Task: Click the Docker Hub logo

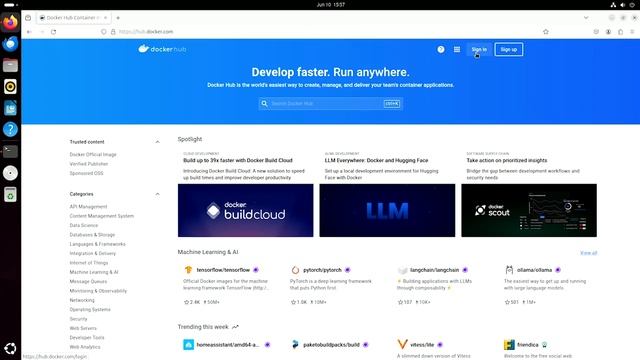Action: pos(162,49)
